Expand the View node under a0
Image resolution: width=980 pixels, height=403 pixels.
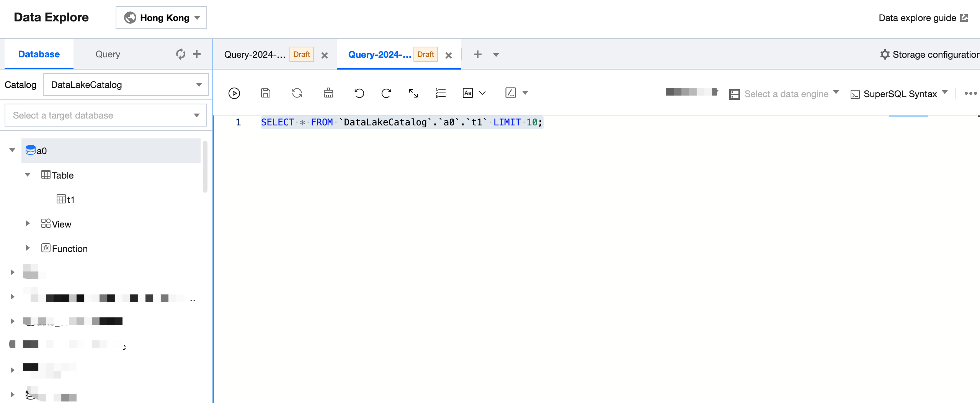(28, 224)
